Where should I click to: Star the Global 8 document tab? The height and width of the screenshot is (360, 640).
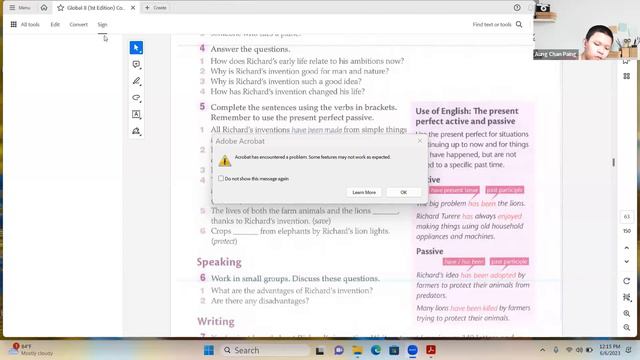(x=60, y=8)
